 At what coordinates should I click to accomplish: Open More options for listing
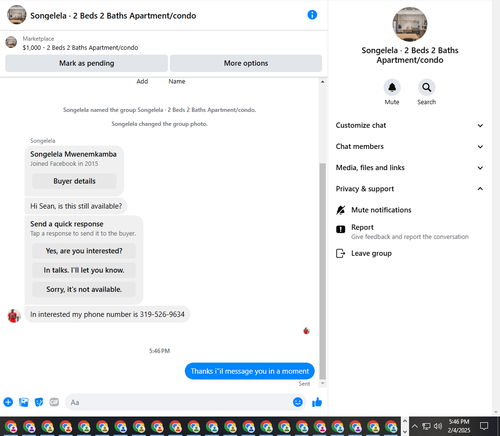(246, 63)
